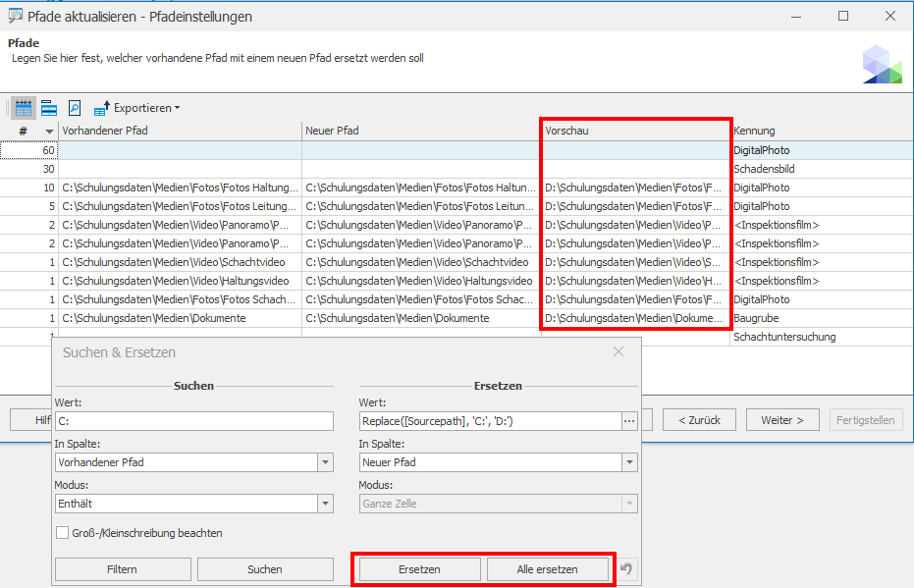
Task: Click the Exportieren table icon
Action: click(x=101, y=108)
